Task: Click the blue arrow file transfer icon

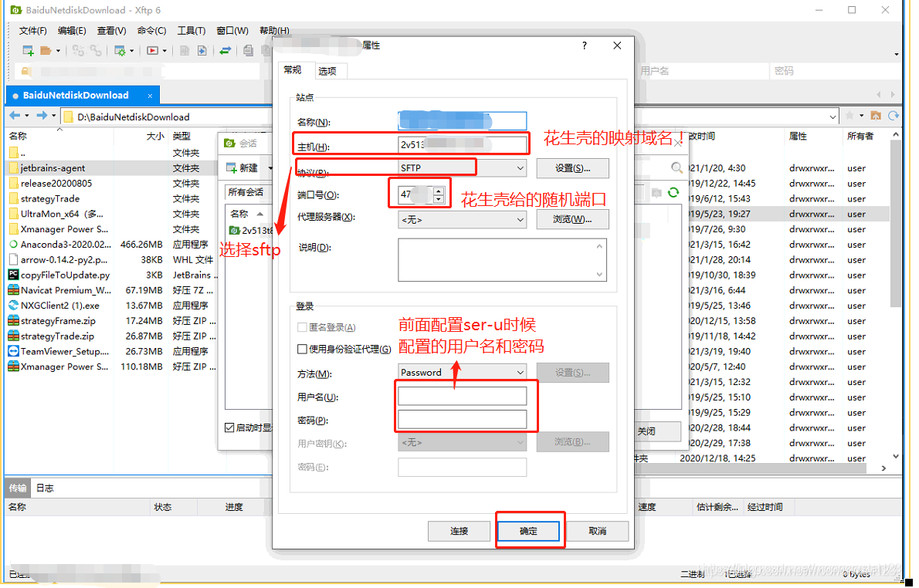Action: click(x=202, y=51)
